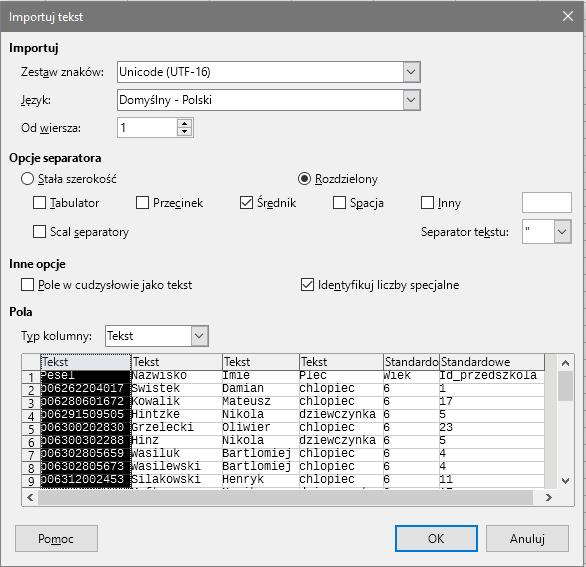Click the Inny custom separator field
Image resolution: width=586 pixels, height=567 pixels.
[x=546, y=203]
